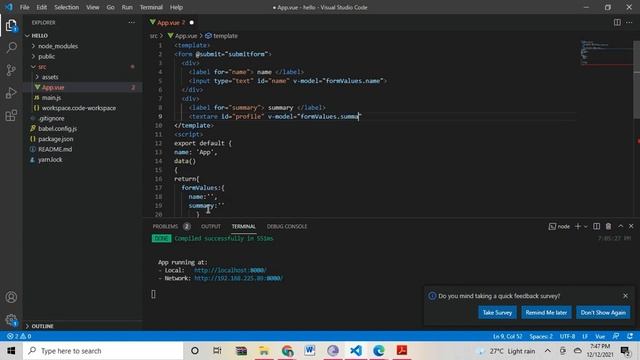This screenshot has height=360, width=640.
Task: Open the feedback icon in status bar
Action: point(616,336)
